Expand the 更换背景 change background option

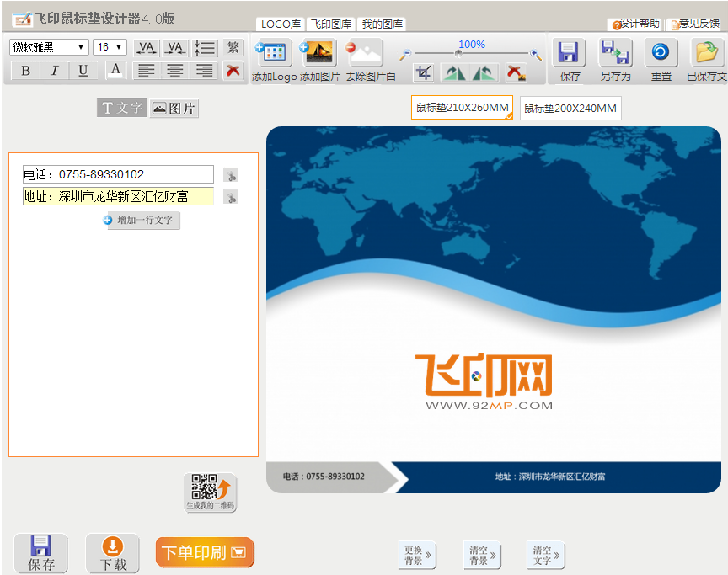pyautogui.click(x=417, y=556)
